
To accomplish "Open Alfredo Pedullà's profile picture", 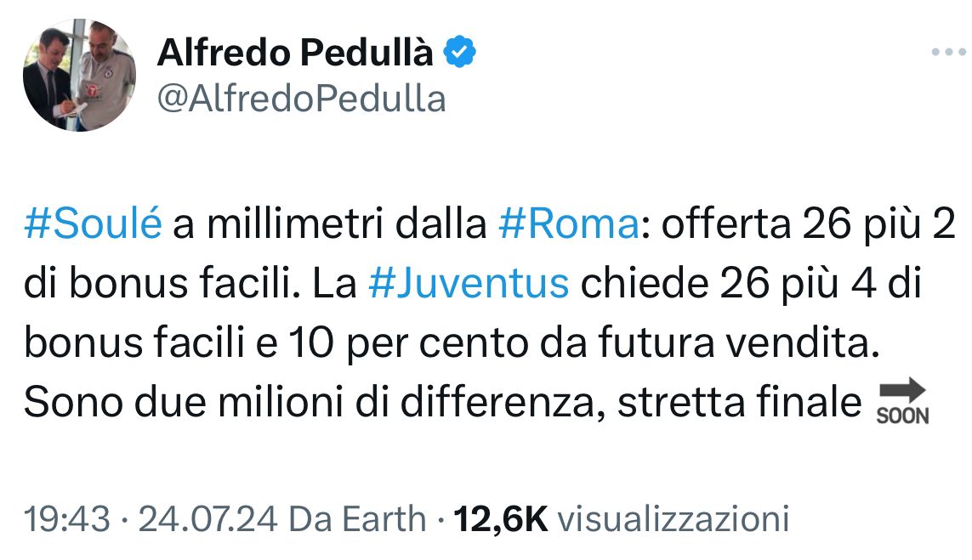I will [x=78, y=76].
